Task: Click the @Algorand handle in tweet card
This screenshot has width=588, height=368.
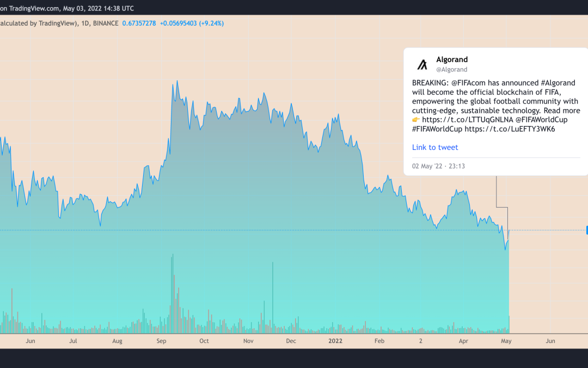Action: click(x=451, y=69)
